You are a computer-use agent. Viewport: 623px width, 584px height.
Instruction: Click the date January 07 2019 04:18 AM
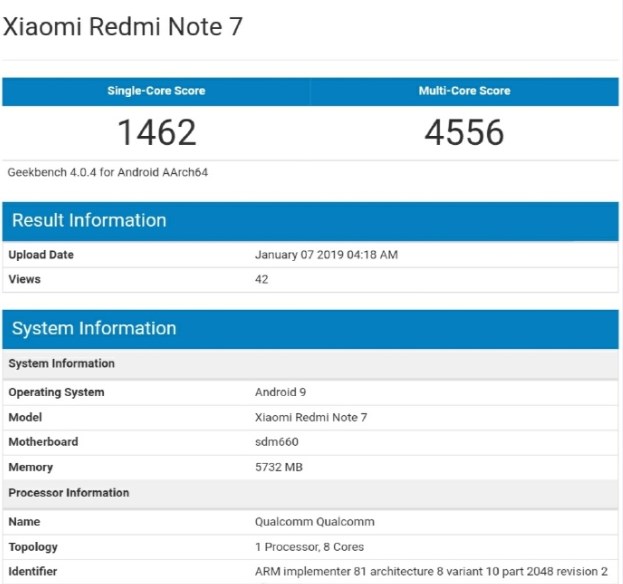[326, 255]
